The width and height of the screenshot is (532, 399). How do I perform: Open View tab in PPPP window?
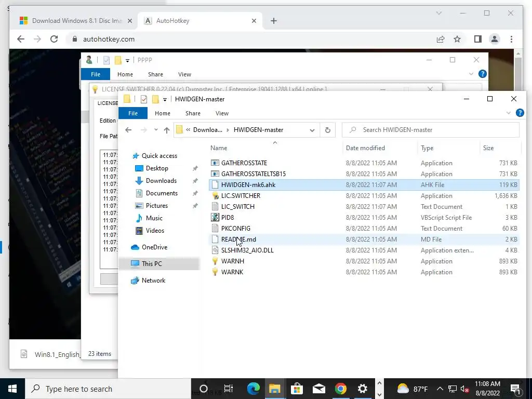point(184,74)
